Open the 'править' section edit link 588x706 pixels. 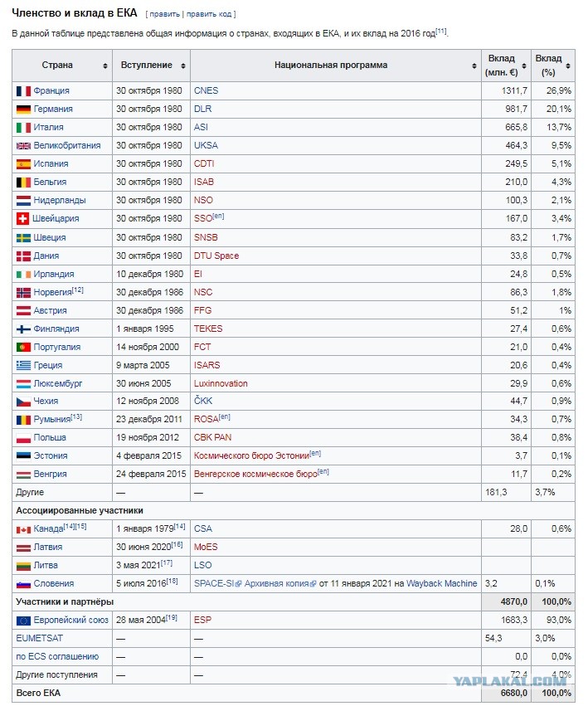[165, 14]
